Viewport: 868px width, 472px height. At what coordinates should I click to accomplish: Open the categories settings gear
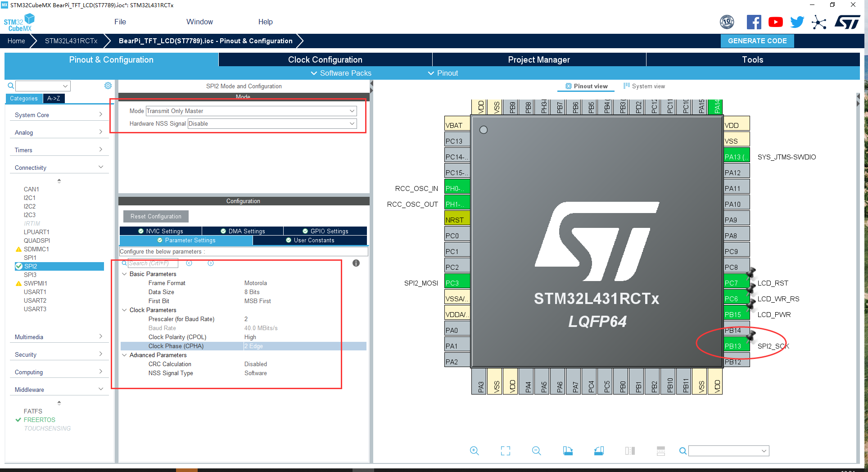(108, 86)
